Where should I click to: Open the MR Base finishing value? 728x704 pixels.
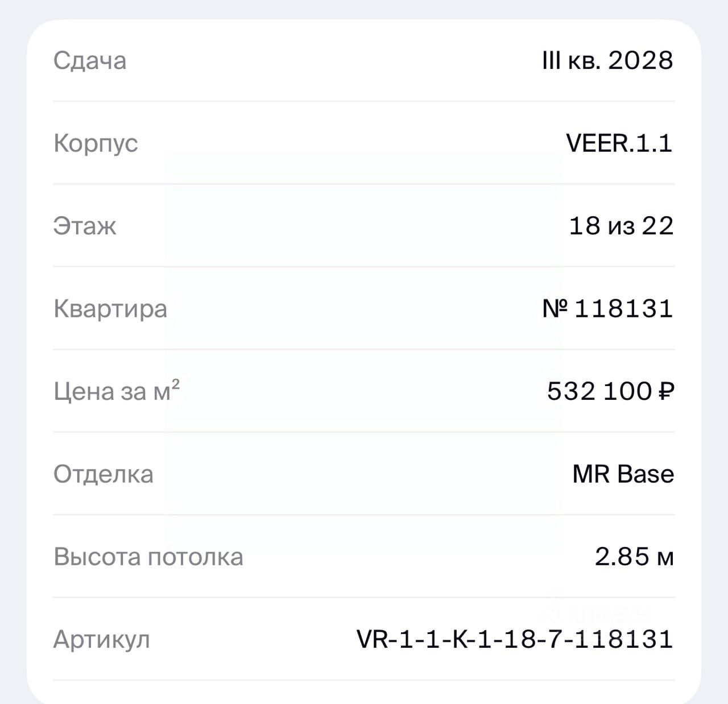click(623, 474)
